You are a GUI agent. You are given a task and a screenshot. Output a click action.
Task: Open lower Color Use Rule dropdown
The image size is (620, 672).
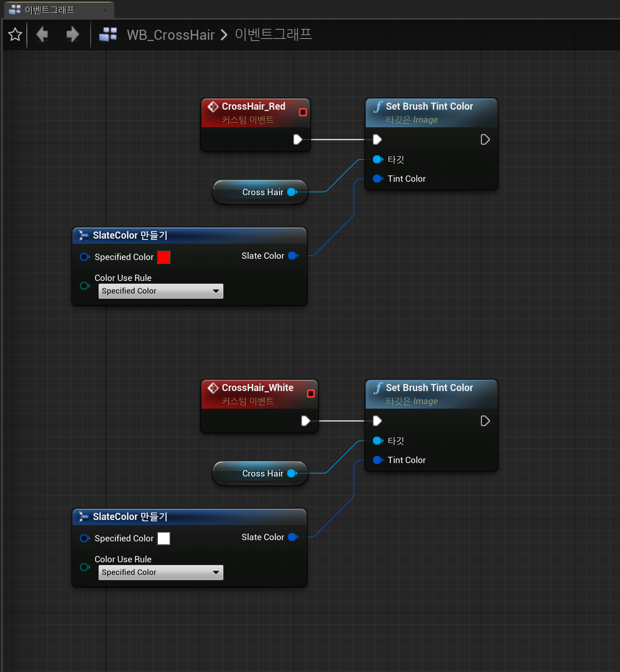[161, 572]
